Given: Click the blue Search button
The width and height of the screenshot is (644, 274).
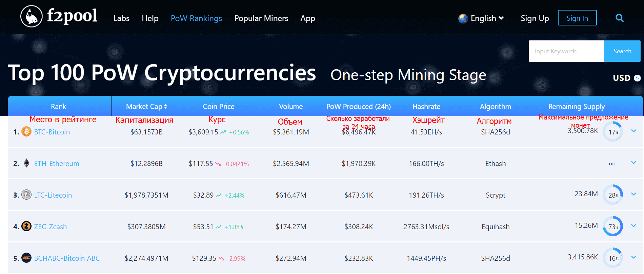Looking at the screenshot, I should 622,51.
